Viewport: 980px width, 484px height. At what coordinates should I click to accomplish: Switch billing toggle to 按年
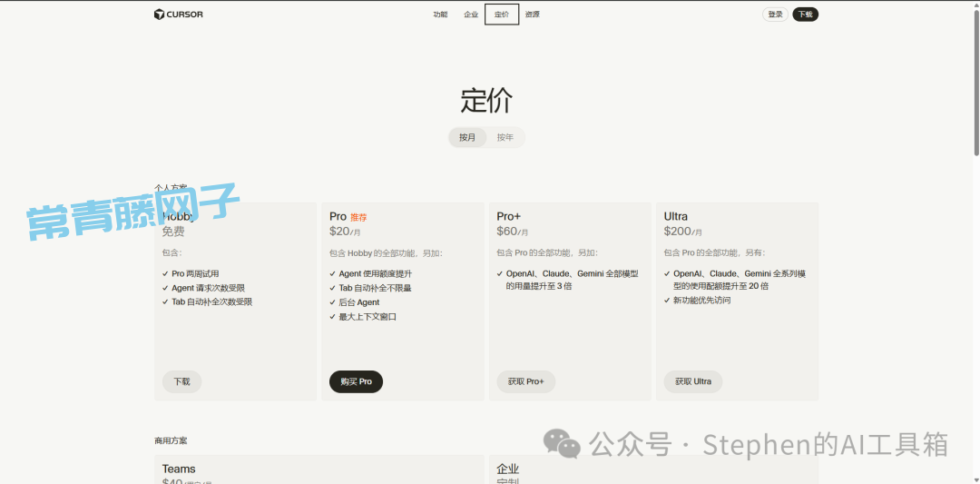[505, 138]
